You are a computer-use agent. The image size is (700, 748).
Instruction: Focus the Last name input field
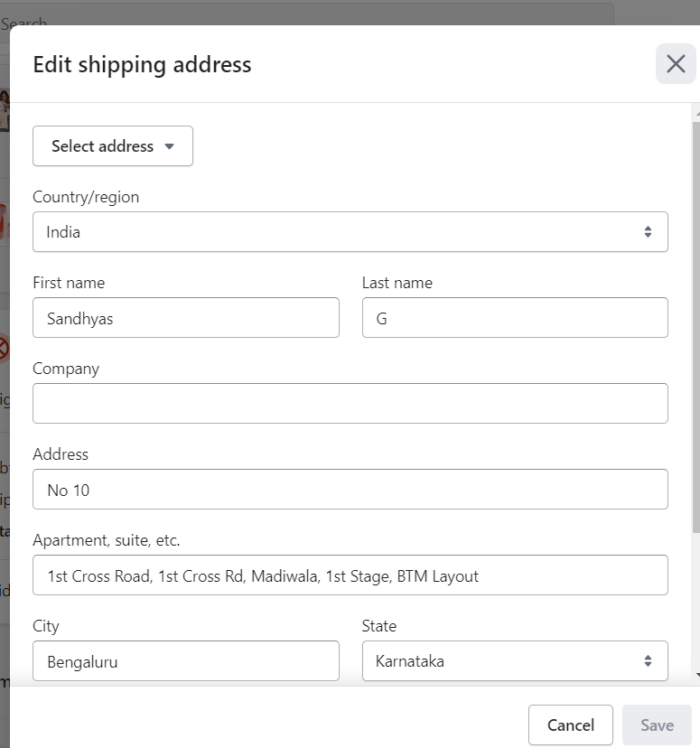(x=514, y=318)
